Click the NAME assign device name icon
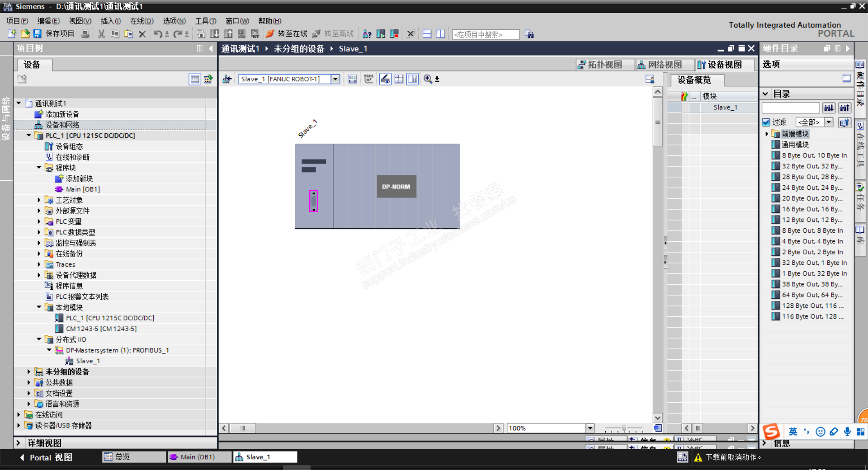The image size is (868, 470). click(x=368, y=79)
